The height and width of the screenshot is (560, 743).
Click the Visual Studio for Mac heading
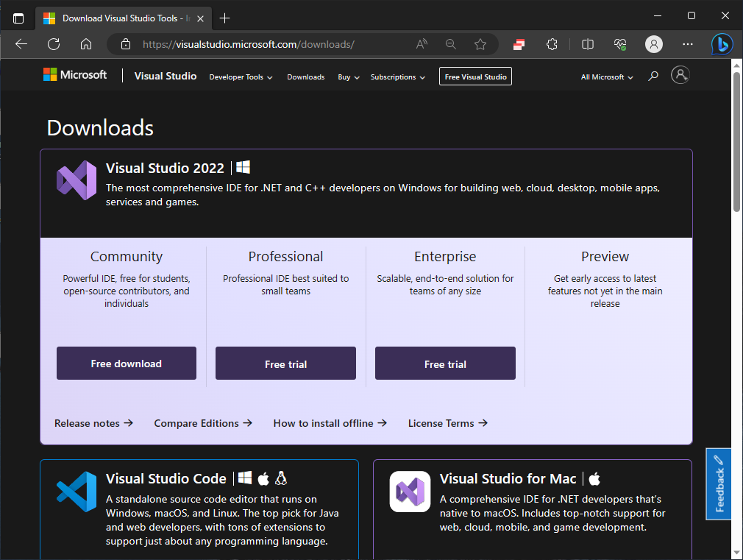point(508,478)
